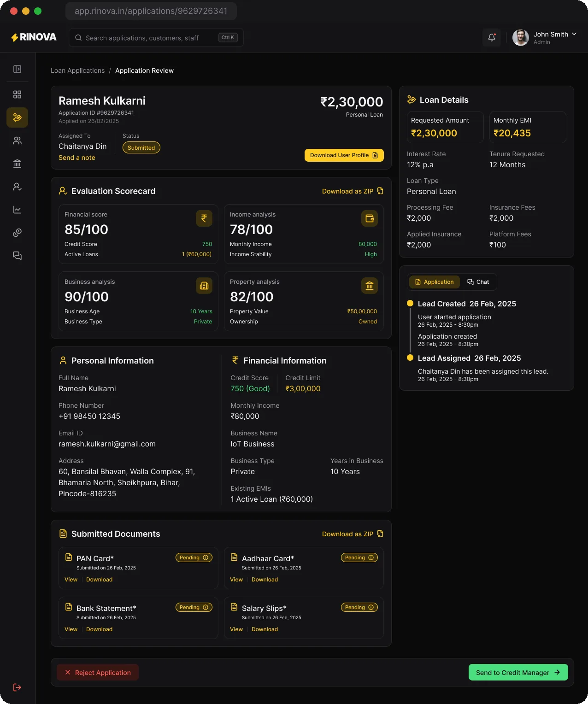Image resolution: width=588 pixels, height=704 pixels.
Task: Click John Smith profile avatar
Action: (x=521, y=37)
